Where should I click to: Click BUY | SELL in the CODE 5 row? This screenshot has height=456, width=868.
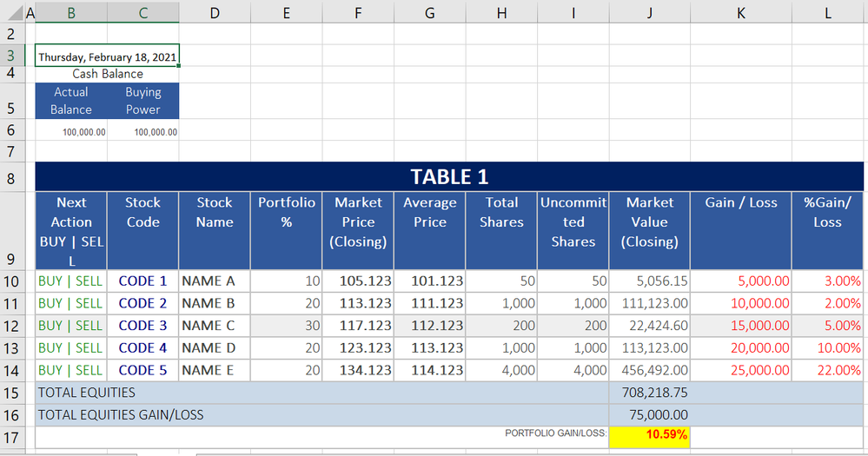pos(71,370)
